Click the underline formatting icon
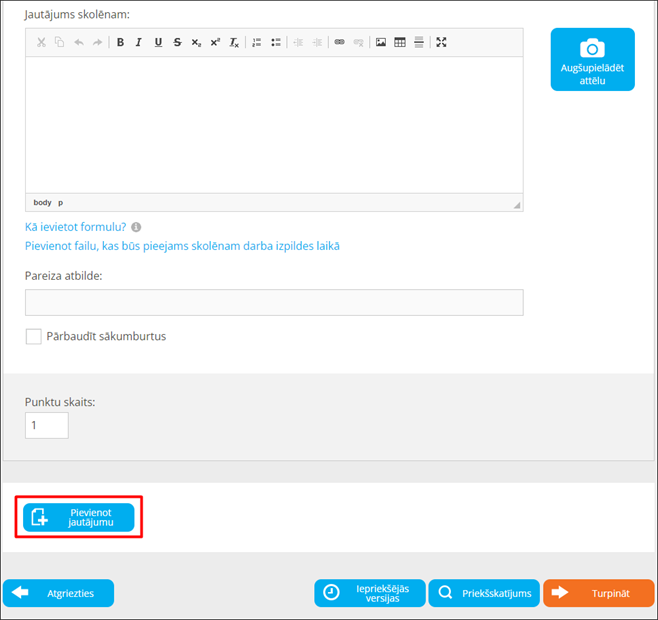The image size is (658, 620). click(x=158, y=42)
